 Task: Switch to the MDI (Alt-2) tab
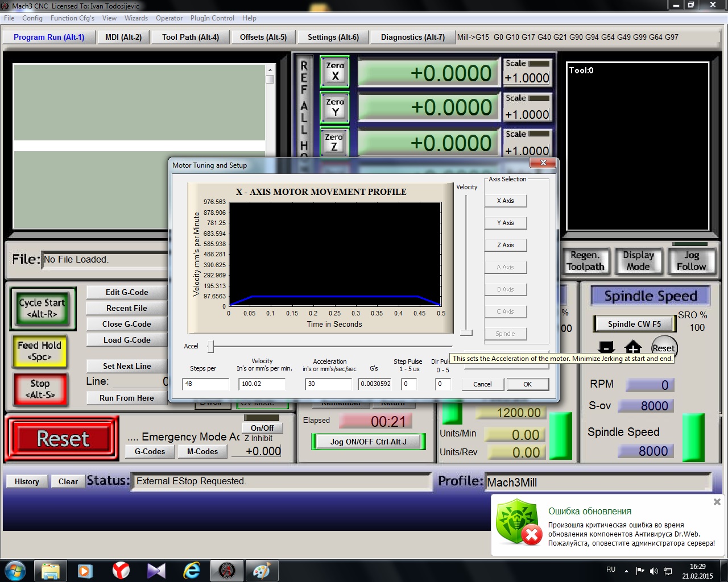[123, 37]
